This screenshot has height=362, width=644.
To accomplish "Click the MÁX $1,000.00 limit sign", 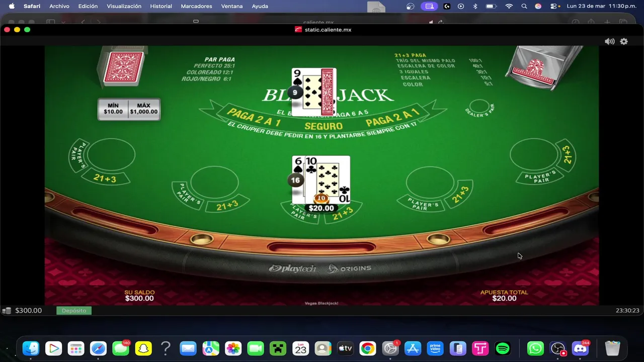I will pos(144,109).
